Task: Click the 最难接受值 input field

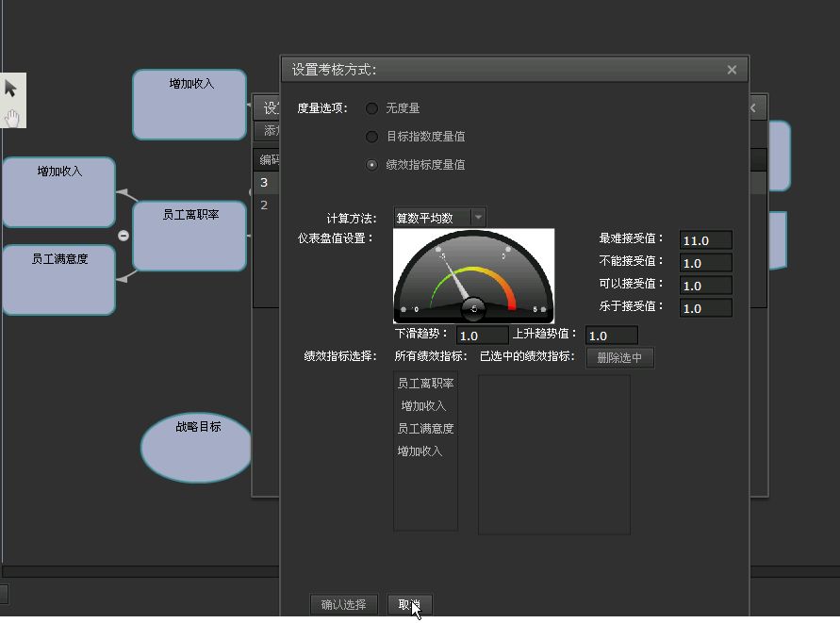Action: [x=705, y=240]
